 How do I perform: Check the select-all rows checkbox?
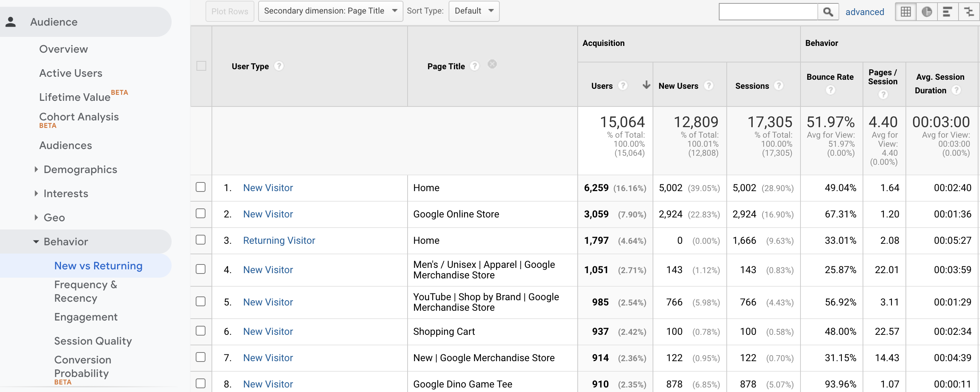point(201,66)
